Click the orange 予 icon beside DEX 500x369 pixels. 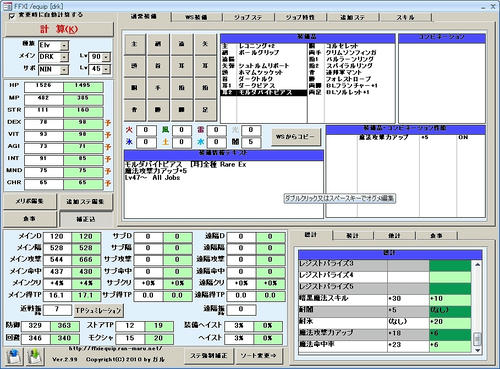coord(108,123)
